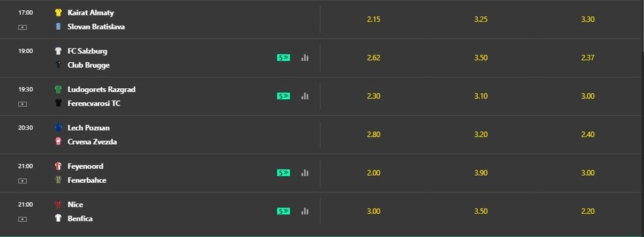Click live stream icon for Feyenoord match
The height and width of the screenshot is (237, 644).
(23, 181)
